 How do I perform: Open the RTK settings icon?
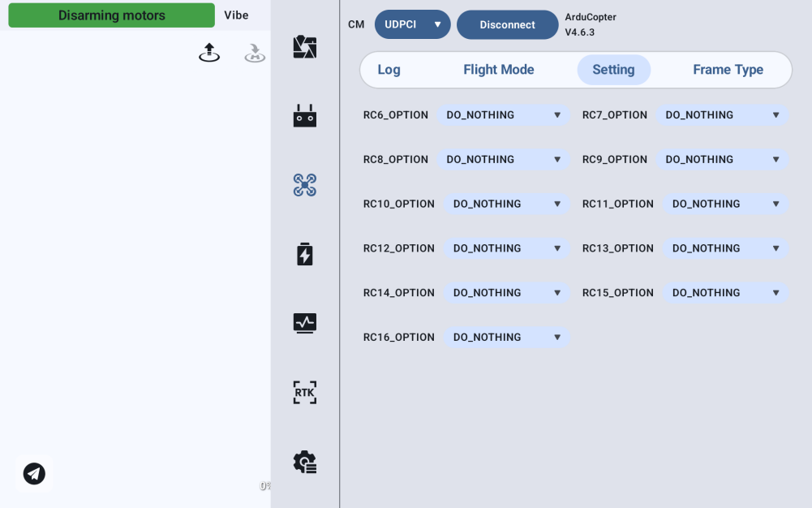click(x=304, y=393)
